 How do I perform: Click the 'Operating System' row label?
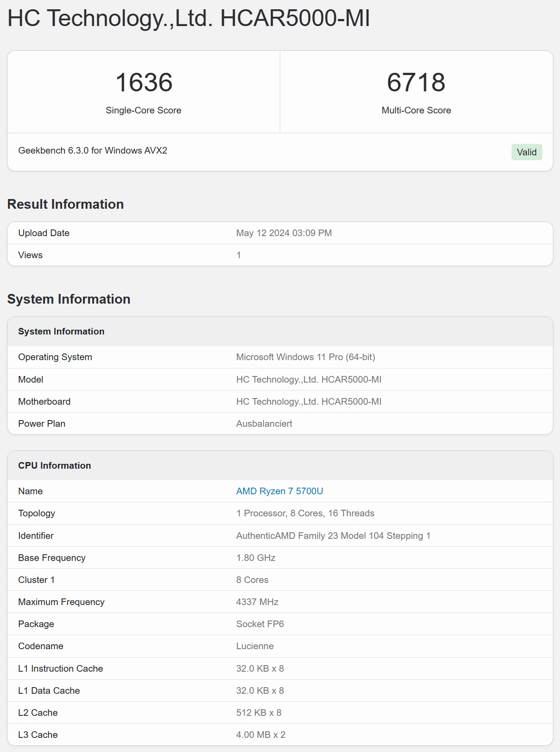coord(55,357)
